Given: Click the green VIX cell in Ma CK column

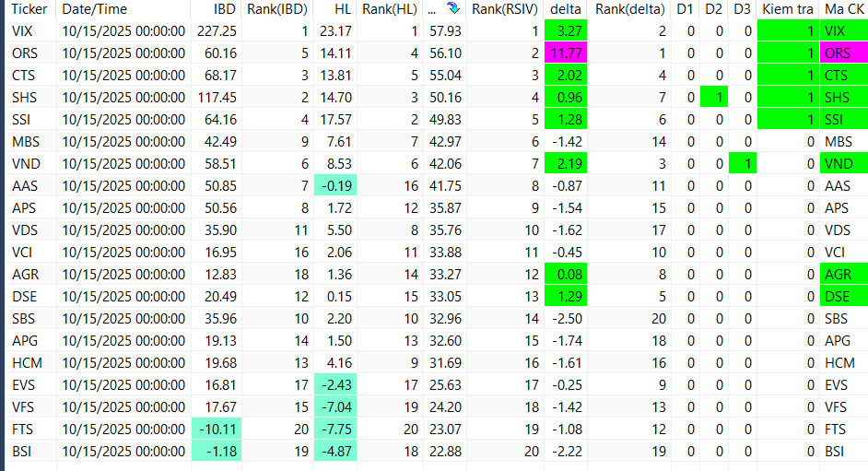Looking at the screenshot, I should pos(844,31).
